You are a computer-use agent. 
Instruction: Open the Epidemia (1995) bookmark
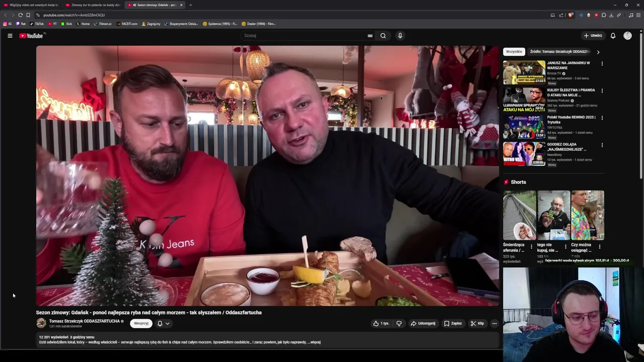(x=220, y=24)
